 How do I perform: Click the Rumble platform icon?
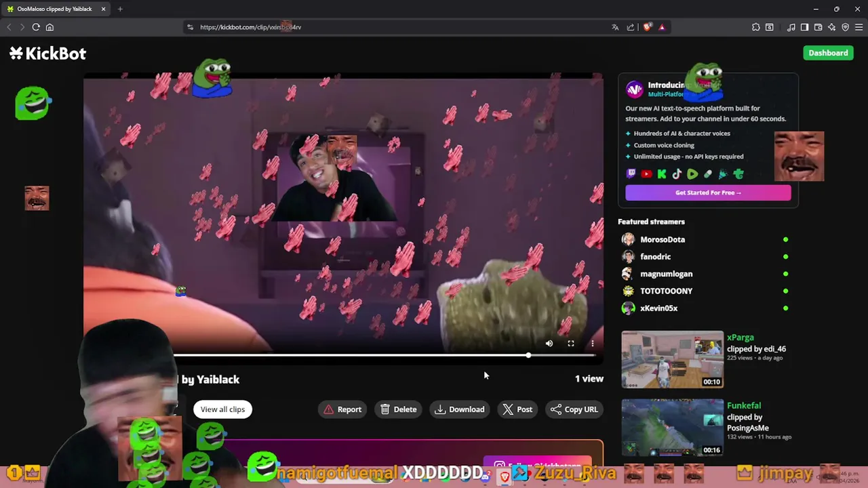tap(692, 174)
